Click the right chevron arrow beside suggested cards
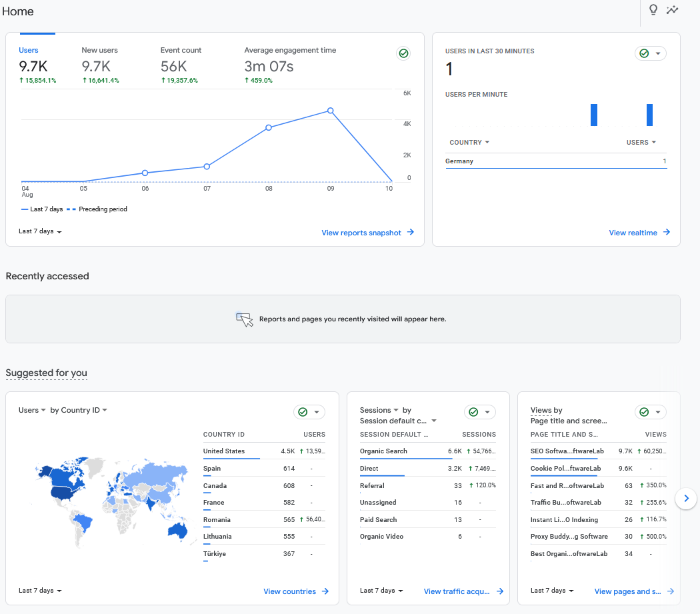 click(x=686, y=499)
